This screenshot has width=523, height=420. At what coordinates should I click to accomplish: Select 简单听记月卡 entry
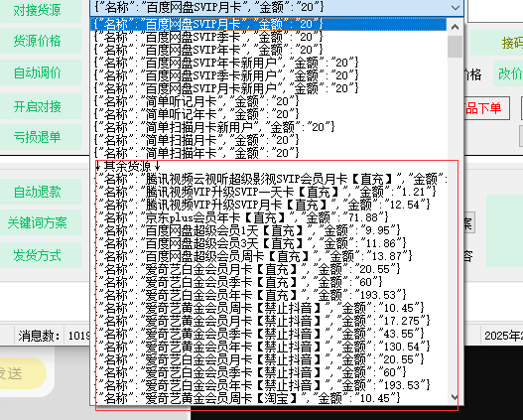[x=269, y=101]
